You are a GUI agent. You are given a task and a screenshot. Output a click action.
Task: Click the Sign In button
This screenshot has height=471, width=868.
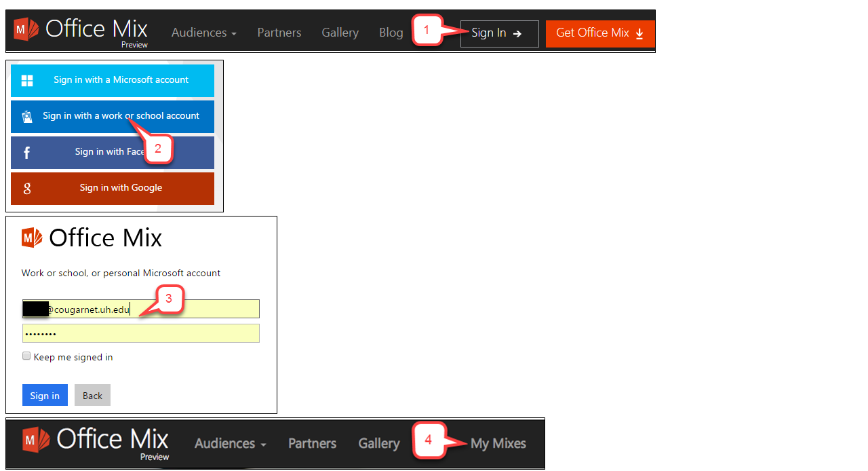500,33
